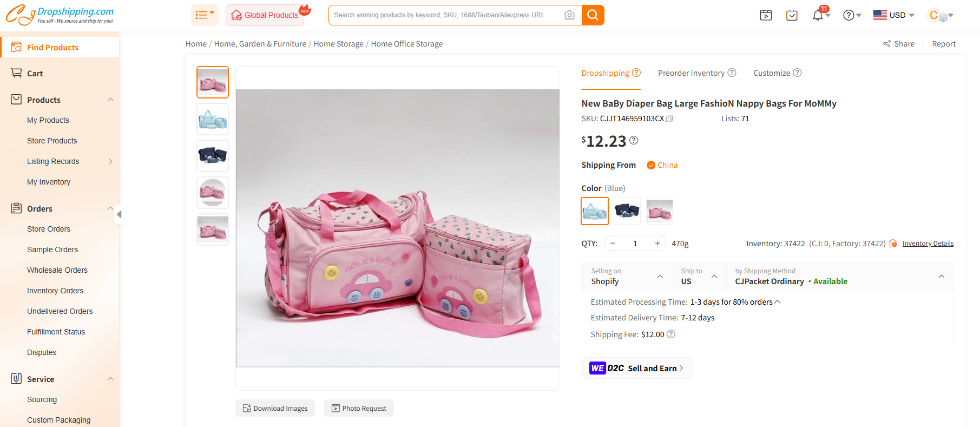Copy the SKU using the copy icon
Viewport: 980px width, 427px height.
(x=669, y=119)
